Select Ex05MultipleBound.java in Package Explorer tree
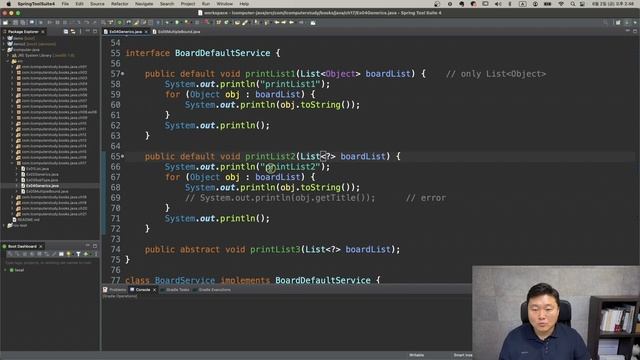This screenshot has width=640, height=360. [x=47, y=191]
